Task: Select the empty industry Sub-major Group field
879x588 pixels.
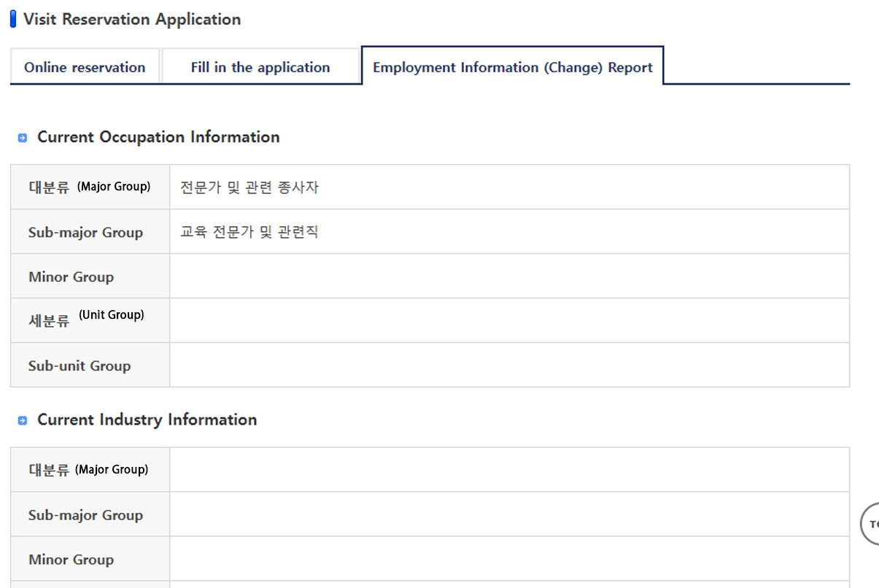Action: point(509,514)
